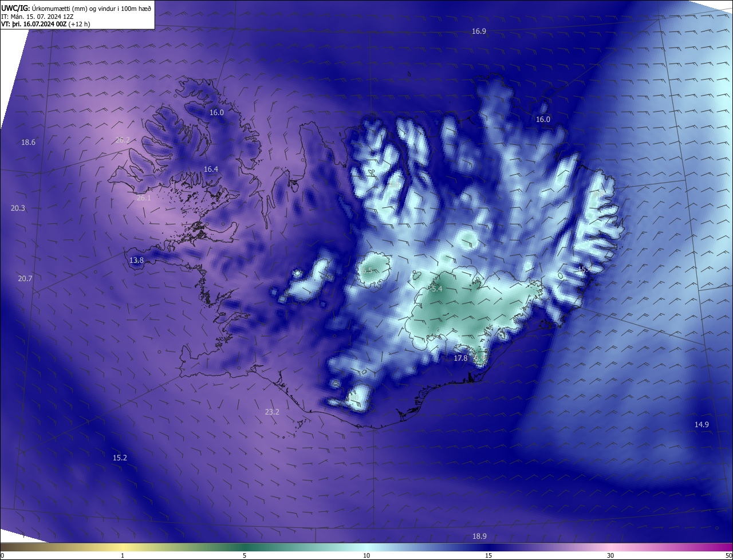Viewport: 733px width, 560px height.
Task: Click the 17.8 value label
Action: (x=460, y=358)
